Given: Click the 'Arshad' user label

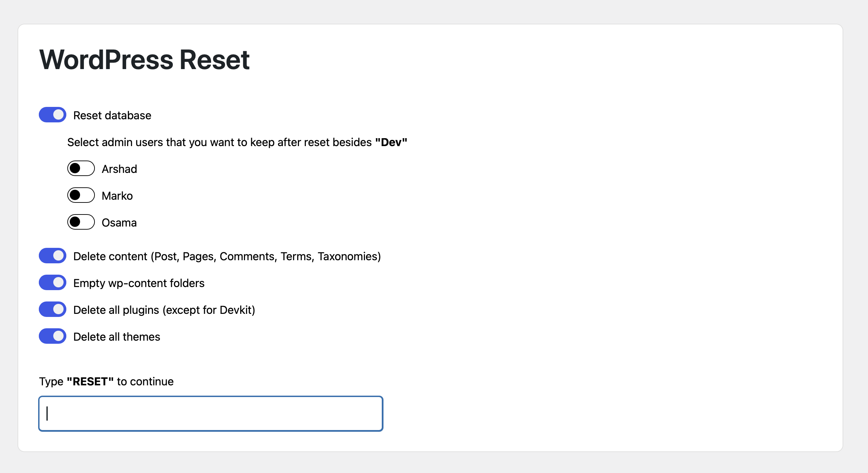Looking at the screenshot, I should 119,169.
